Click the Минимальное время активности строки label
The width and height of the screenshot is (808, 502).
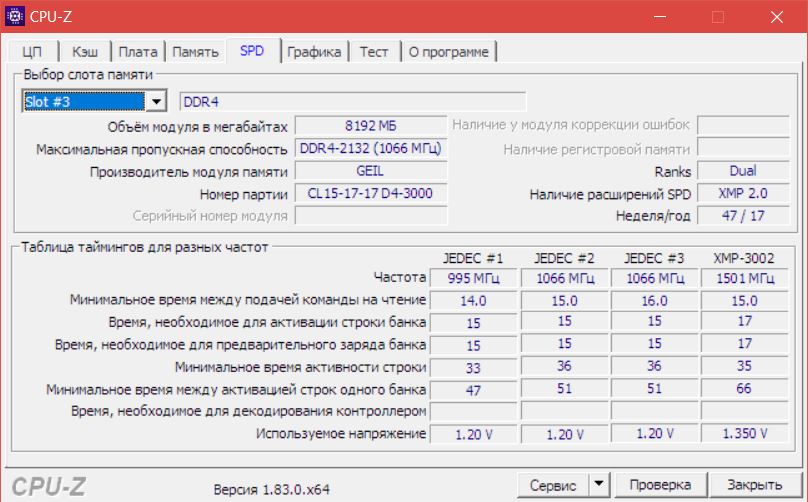pos(300,367)
